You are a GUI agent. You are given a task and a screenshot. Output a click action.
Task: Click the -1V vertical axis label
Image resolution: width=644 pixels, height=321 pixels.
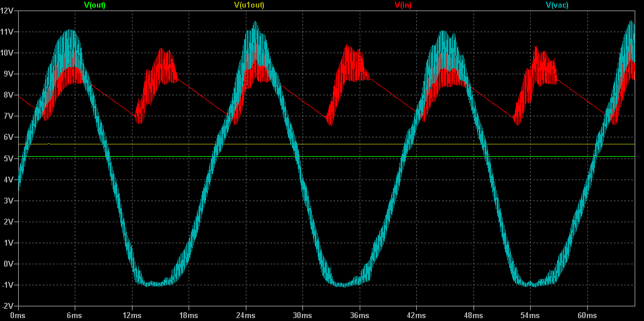[9, 285]
